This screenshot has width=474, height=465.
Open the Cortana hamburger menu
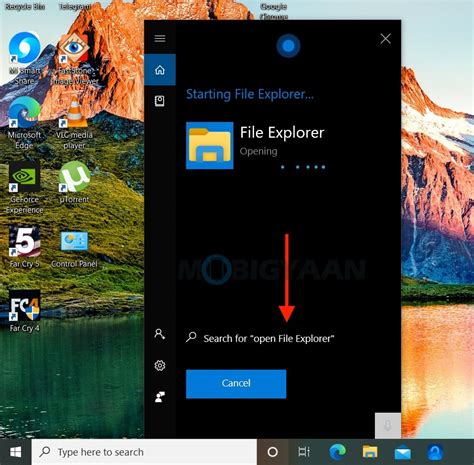point(160,38)
